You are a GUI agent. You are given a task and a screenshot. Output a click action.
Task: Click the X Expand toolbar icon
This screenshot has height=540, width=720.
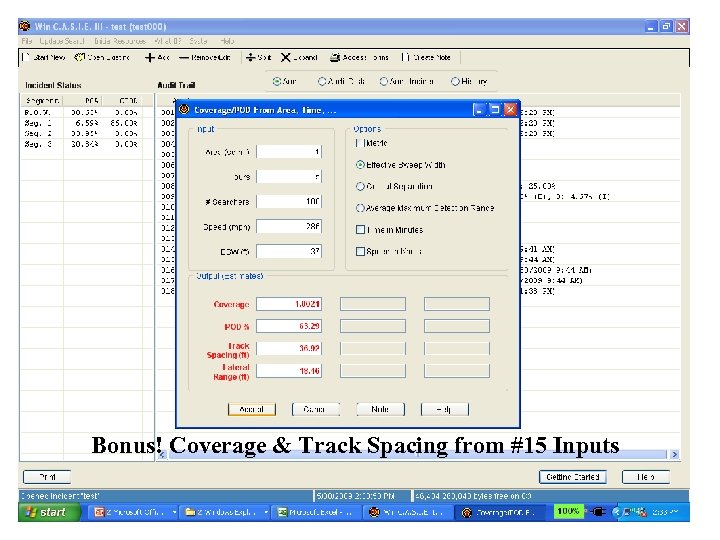tap(286, 57)
